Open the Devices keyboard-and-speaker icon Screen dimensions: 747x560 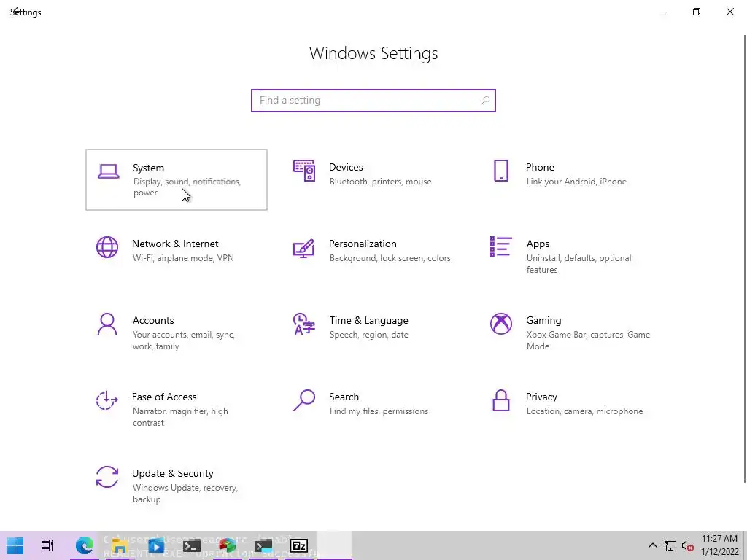click(x=304, y=171)
